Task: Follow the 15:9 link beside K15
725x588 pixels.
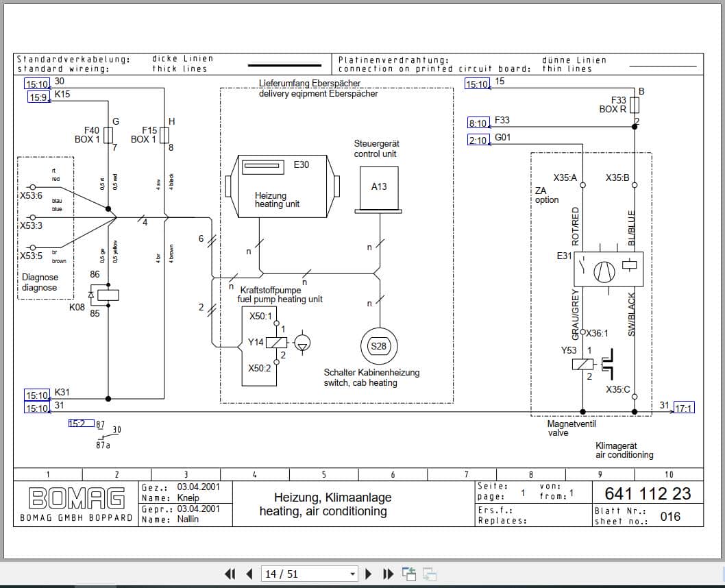Action: coord(39,97)
